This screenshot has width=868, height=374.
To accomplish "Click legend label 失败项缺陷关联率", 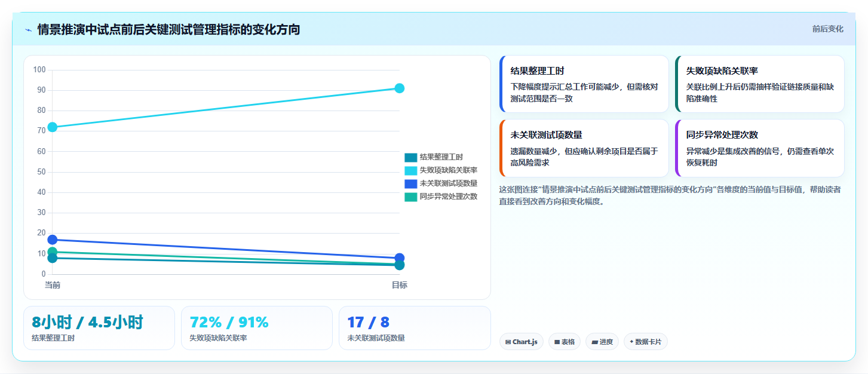I will coord(448,171).
